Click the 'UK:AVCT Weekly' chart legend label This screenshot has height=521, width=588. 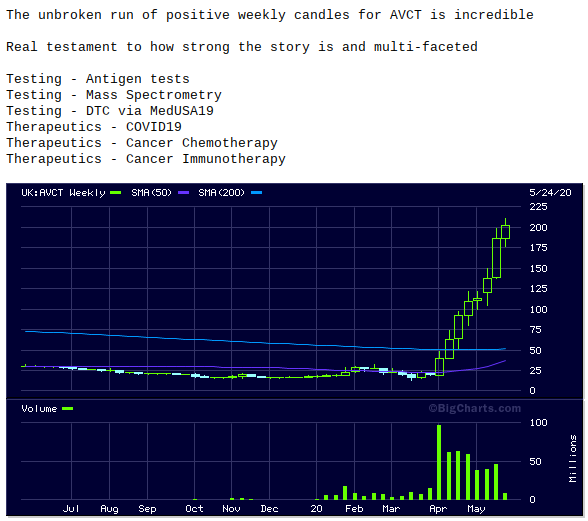(63, 193)
